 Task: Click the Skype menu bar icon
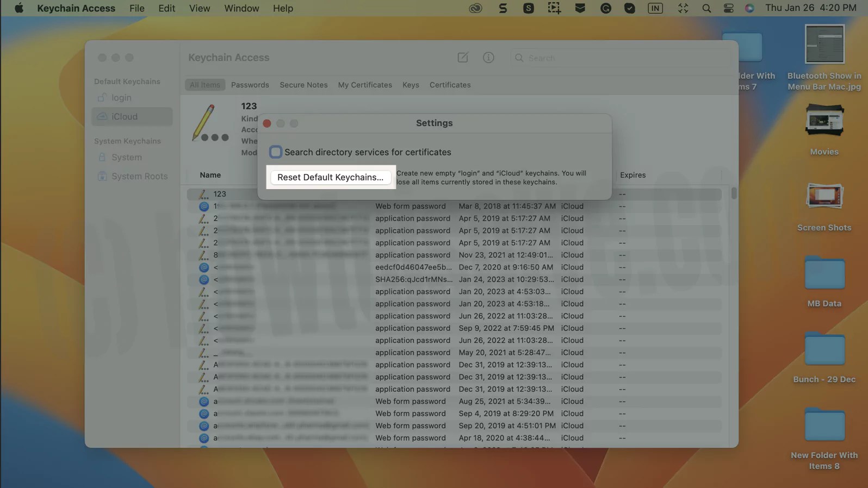click(x=529, y=8)
